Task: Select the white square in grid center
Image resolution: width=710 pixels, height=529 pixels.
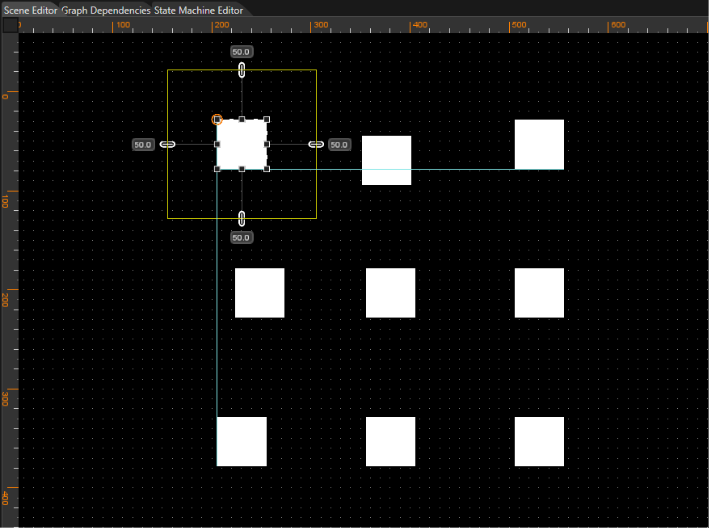Action: coord(390,293)
